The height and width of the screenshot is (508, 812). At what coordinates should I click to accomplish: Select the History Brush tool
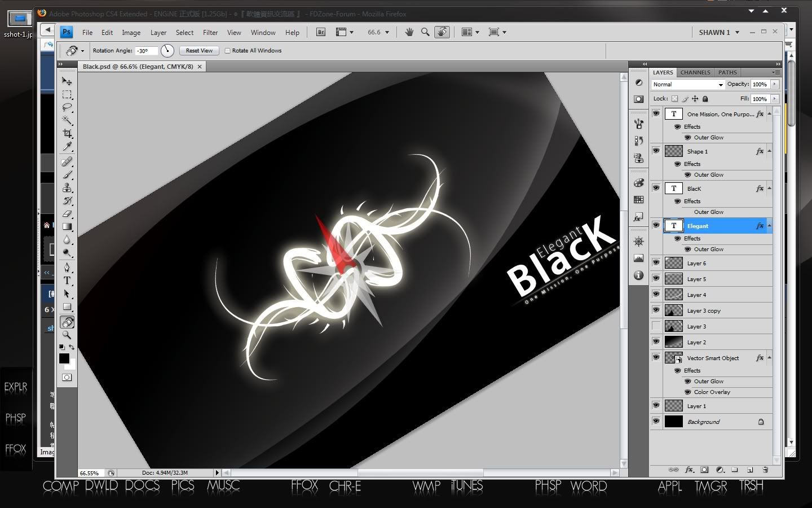point(67,201)
